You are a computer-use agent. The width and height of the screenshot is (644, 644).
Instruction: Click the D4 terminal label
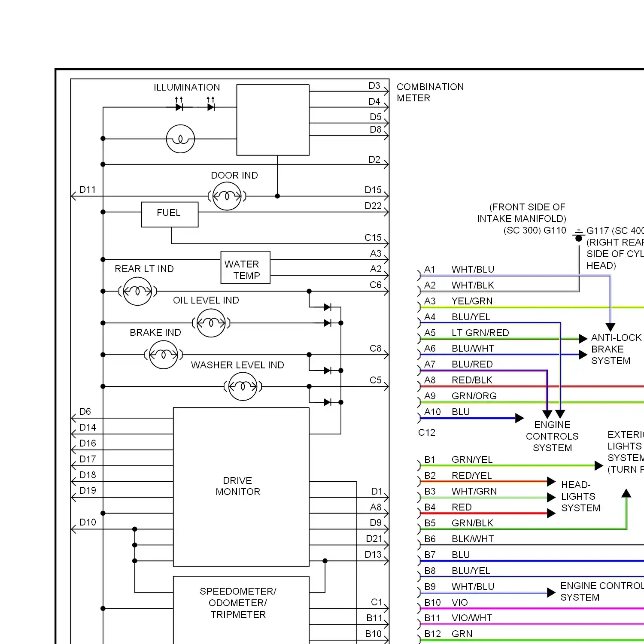(x=374, y=102)
